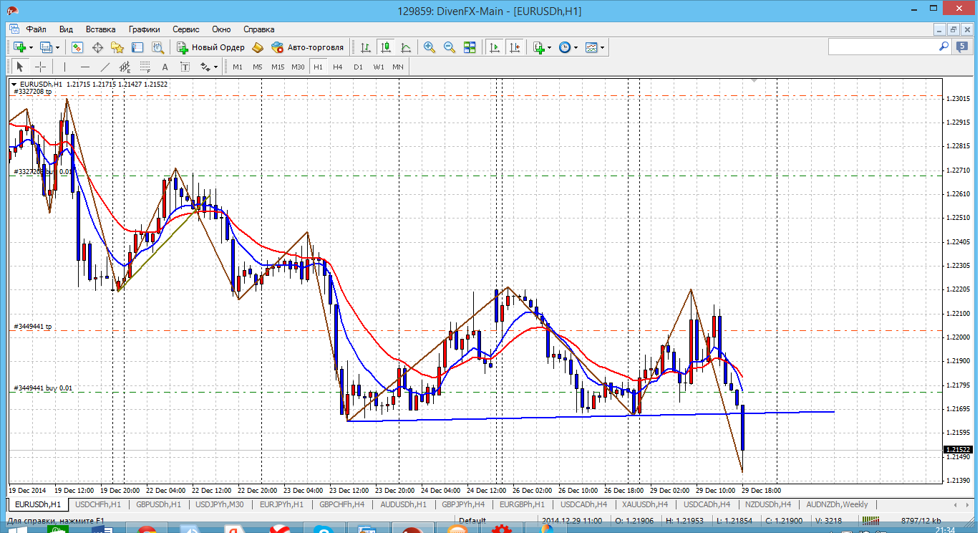This screenshot has height=533, width=980.
Task: Open the Navigator panel icon
Action: coord(117,47)
